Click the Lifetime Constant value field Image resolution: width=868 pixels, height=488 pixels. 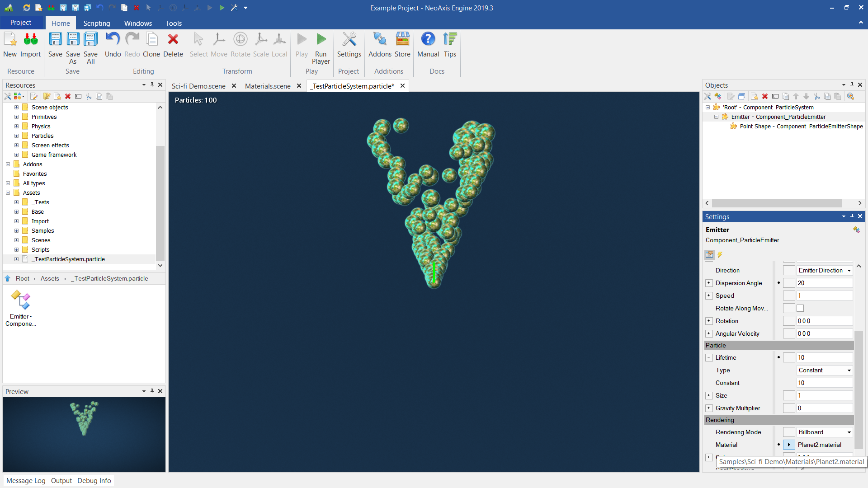point(824,383)
